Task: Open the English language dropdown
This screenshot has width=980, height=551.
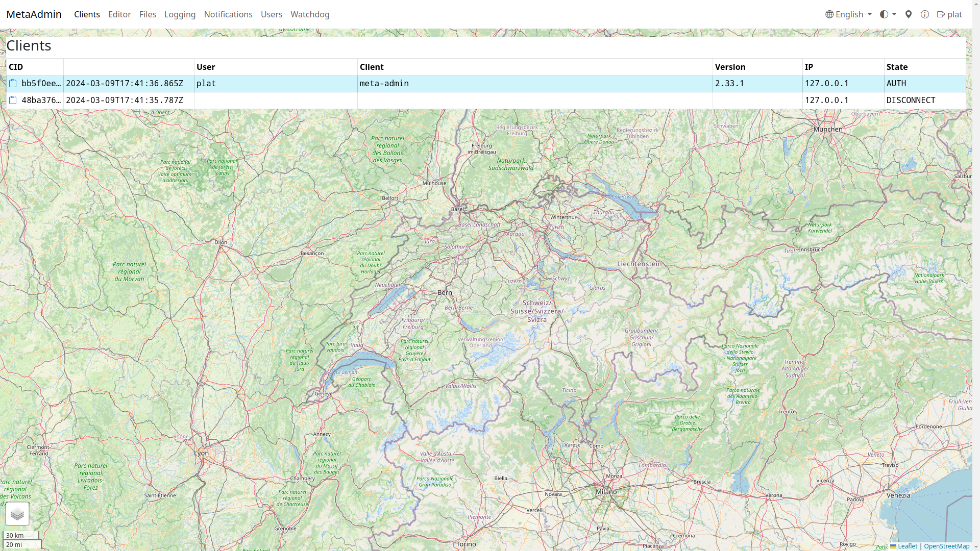Action: (848, 14)
